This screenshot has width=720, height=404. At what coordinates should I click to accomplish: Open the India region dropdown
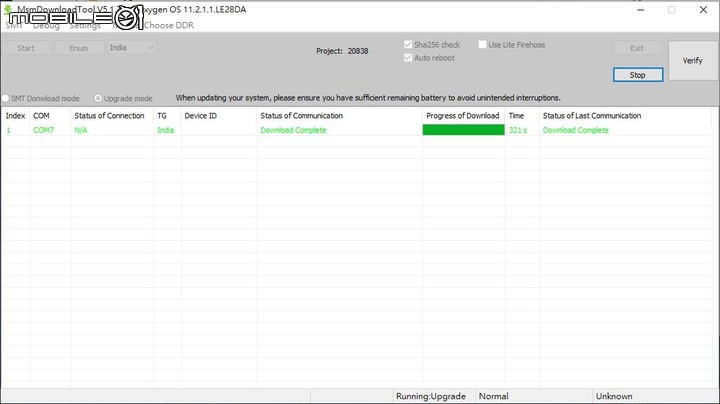click(132, 47)
